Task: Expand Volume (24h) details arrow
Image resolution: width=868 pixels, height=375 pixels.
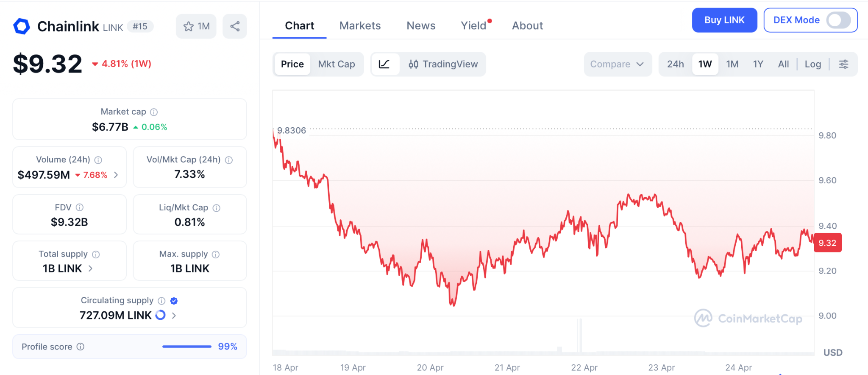Action: point(116,175)
